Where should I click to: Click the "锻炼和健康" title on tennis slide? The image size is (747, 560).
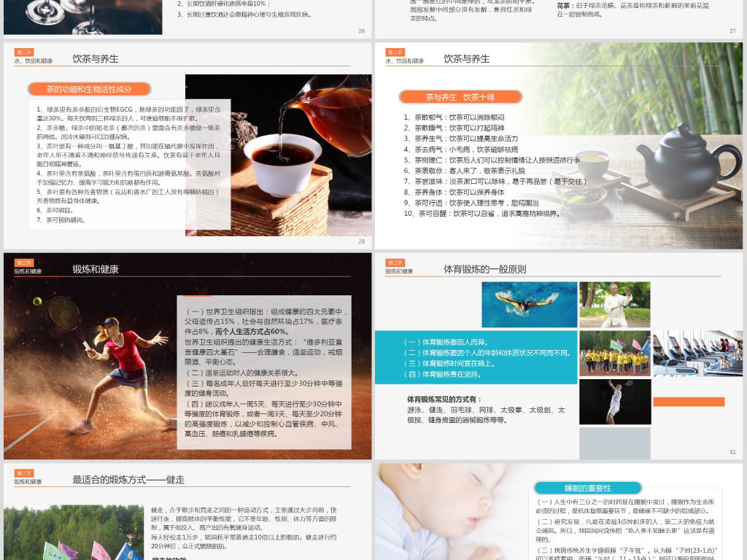[x=95, y=269]
